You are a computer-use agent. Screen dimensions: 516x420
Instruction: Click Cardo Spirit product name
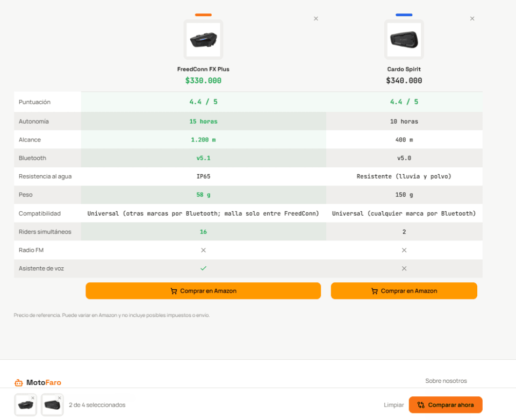pyautogui.click(x=404, y=69)
